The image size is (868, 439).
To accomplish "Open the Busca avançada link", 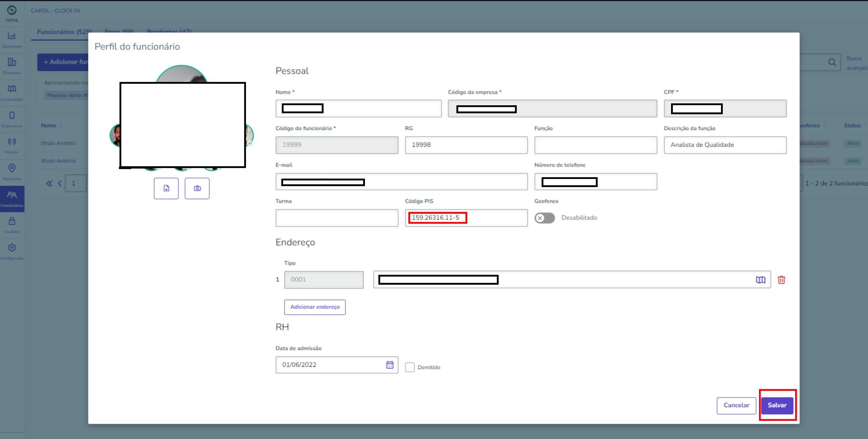I will click(x=857, y=63).
